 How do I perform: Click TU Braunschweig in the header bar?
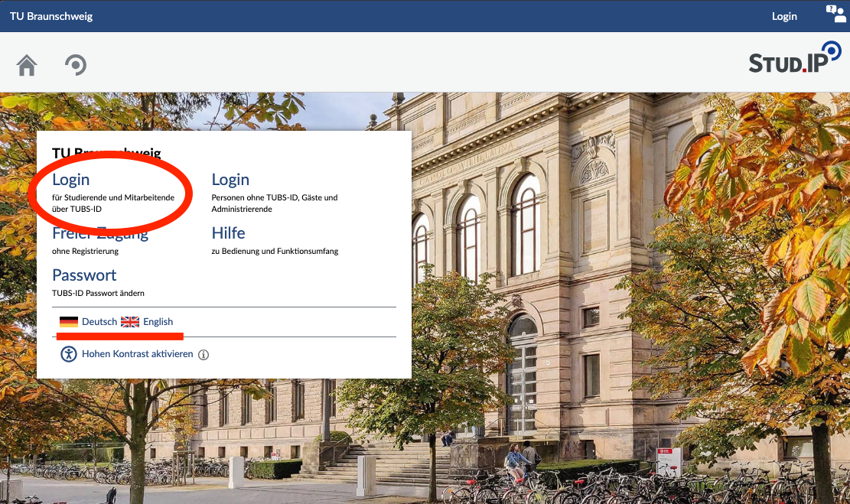(51, 16)
